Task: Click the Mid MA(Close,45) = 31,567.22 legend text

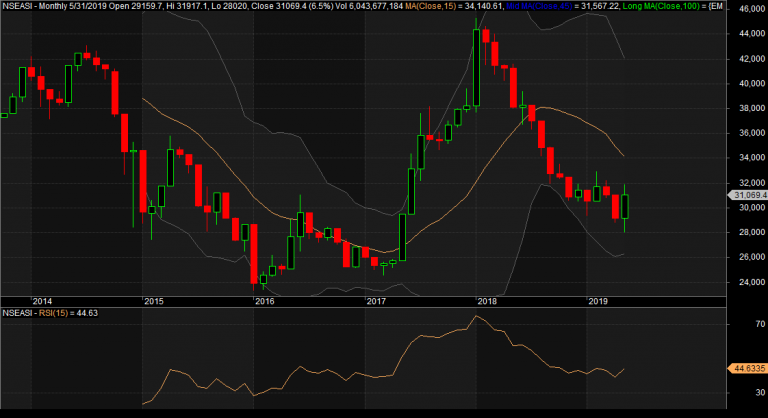Action: click(563, 6)
